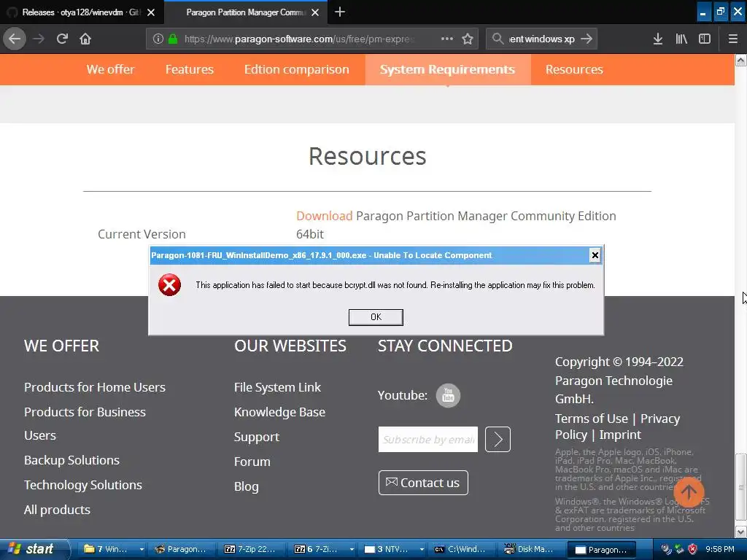Open Technology Solutions footer link
The height and width of the screenshot is (560, 747).
tap(83, 485)
